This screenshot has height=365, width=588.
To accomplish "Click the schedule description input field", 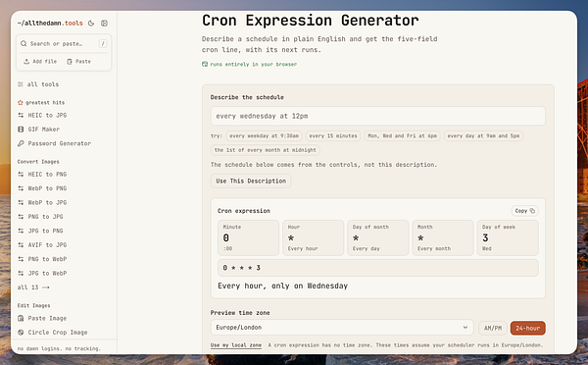I will [x=377, y=116].
